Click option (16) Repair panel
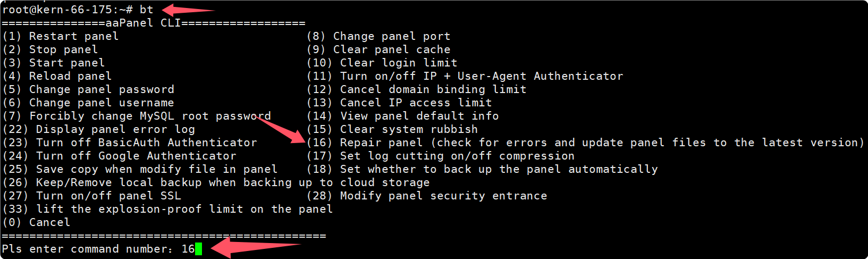 tap(585, 143)
